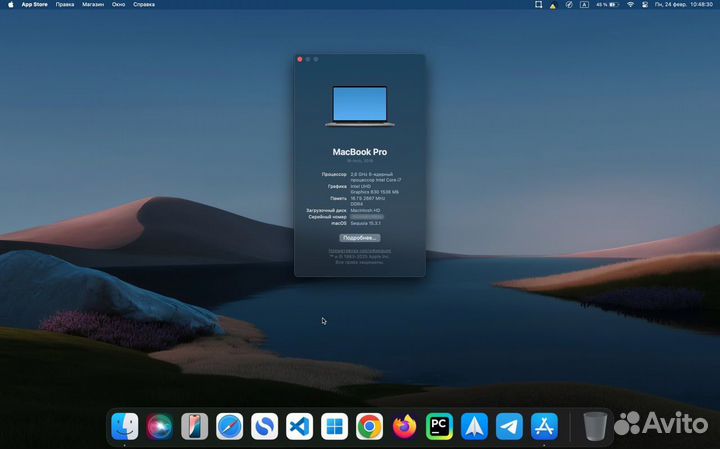Screen dimensions: 720x449
Task: Click the Загрузочный диск label
Action: (x=326, y=210)
